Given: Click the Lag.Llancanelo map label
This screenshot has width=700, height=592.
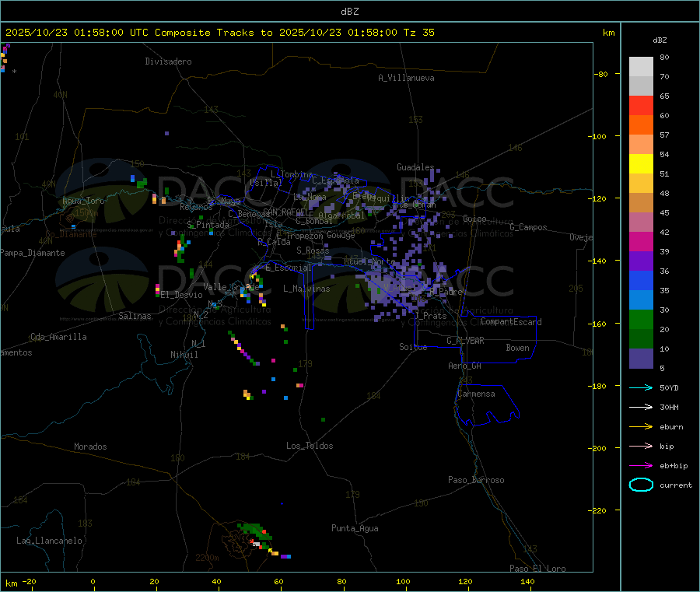Looking at the screenshot, I should pos(50,541).
